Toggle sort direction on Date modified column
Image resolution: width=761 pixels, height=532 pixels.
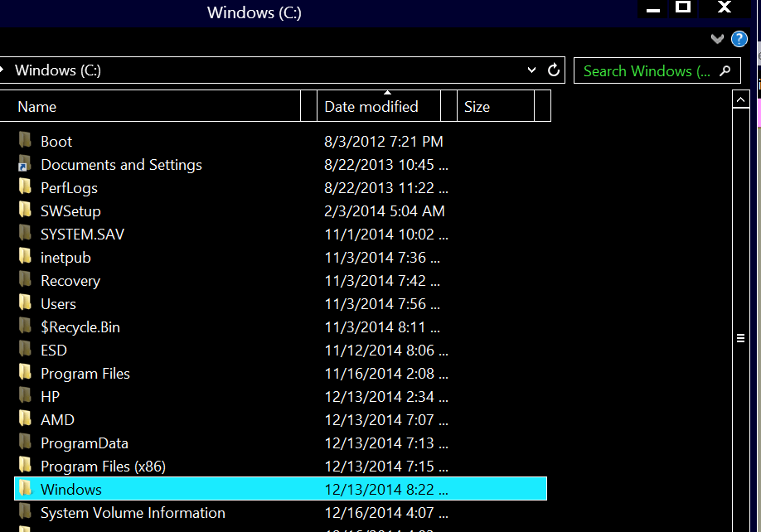pos(386,94)
